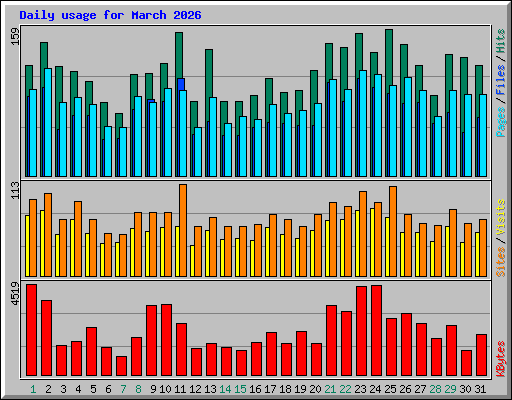Click day 23 on the x-axis
Viewport: 512px width, 400px height.
360,389
